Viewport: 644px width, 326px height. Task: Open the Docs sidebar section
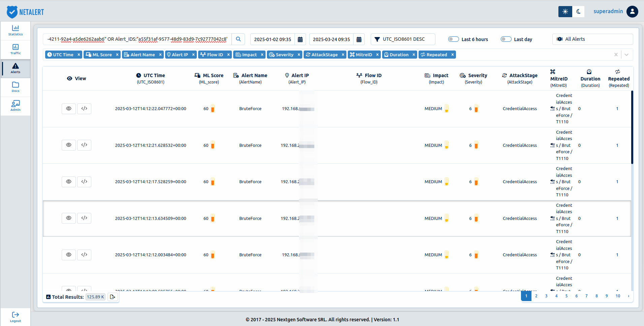(x=16, y=87)
